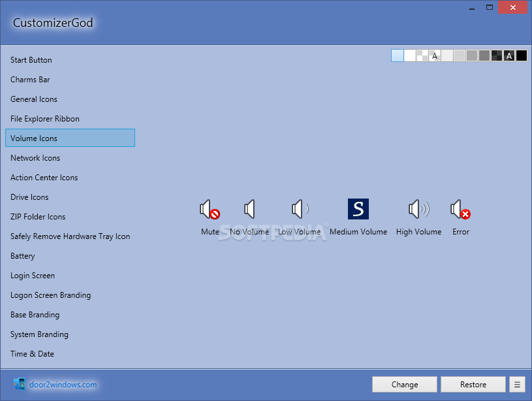The width and height of the screenshot is (532, 401).
Task: Open ZIP Folder Icons section
Action: (x=70, y=217)
